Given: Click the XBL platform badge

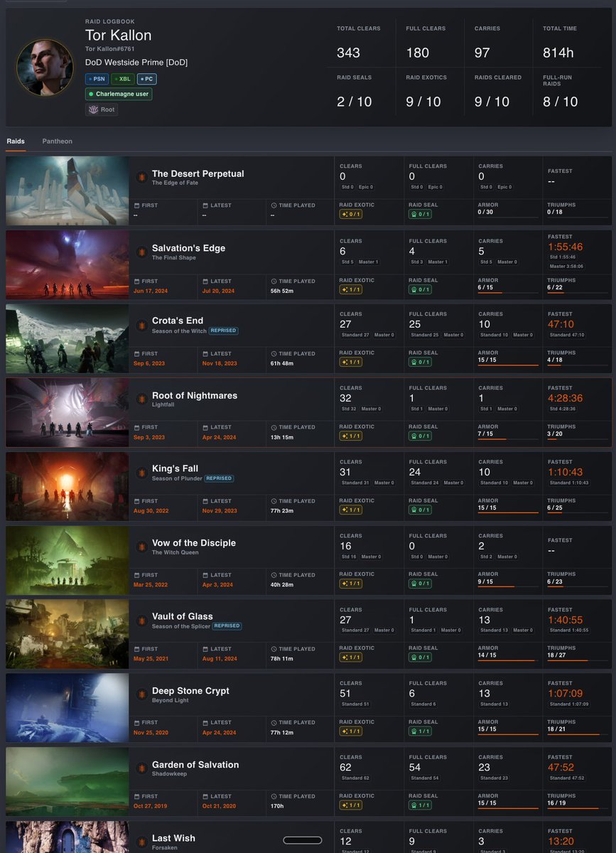Looking at the screenshot, I should click(123, 79).
